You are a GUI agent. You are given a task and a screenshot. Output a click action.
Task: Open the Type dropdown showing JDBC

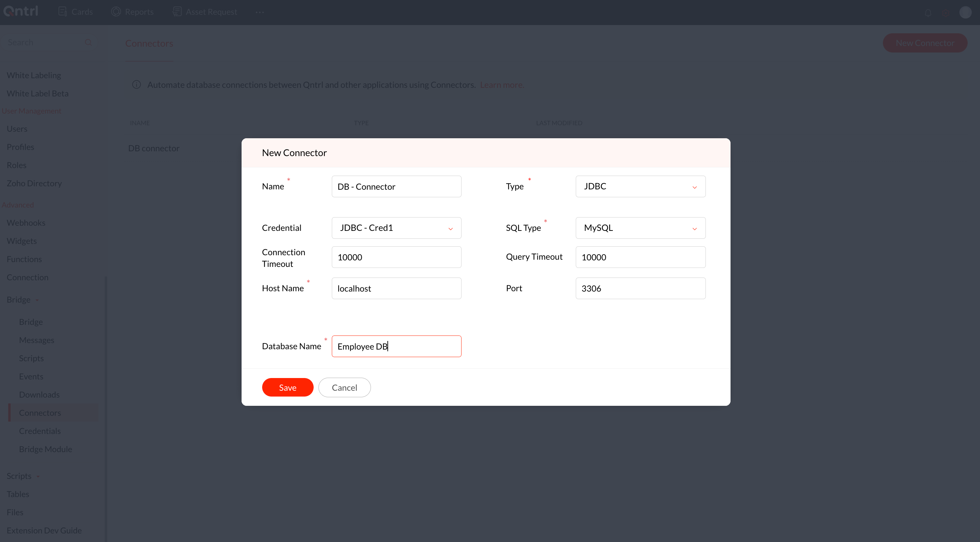pos(640,186)
